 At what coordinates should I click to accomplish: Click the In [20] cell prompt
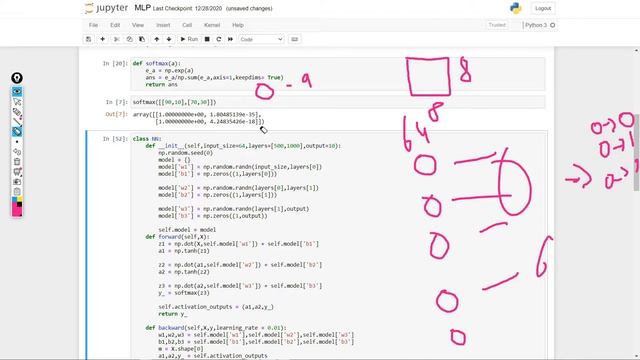pyautogui.click(x=115, y=63)
